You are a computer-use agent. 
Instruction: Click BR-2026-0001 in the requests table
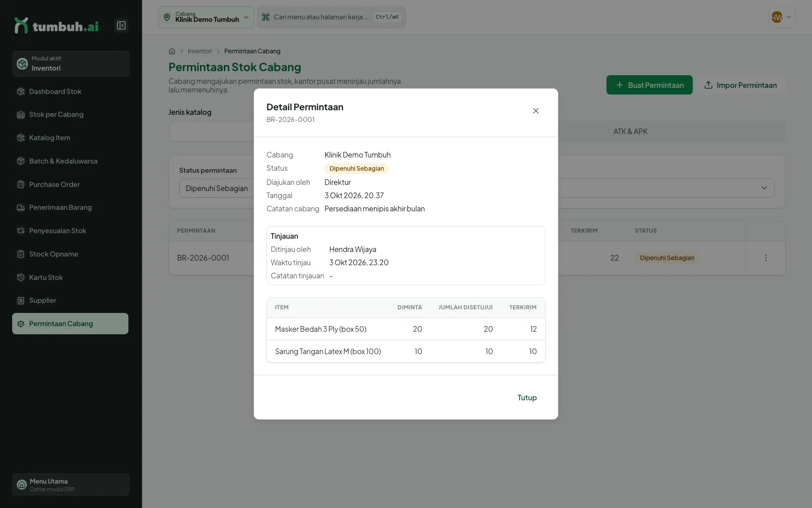point(203,258)
